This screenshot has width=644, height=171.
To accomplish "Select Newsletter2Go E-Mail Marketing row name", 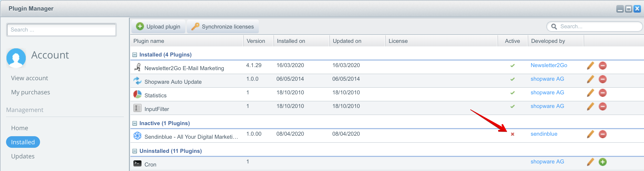I will click(184, 68).
